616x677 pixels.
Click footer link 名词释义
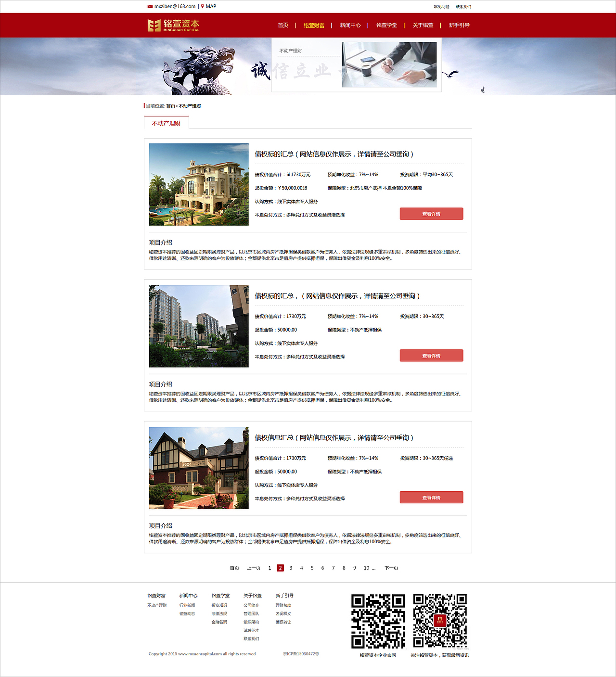(283, 614)
